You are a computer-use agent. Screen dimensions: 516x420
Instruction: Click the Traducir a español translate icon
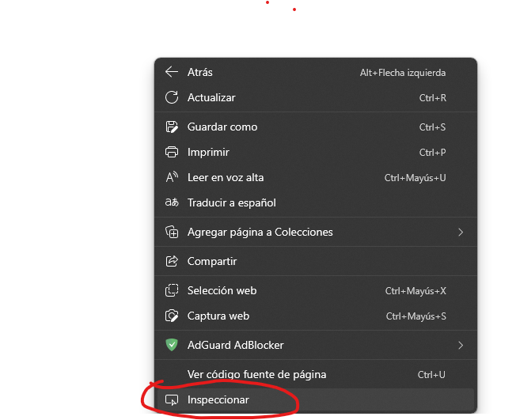click(172, 202)
